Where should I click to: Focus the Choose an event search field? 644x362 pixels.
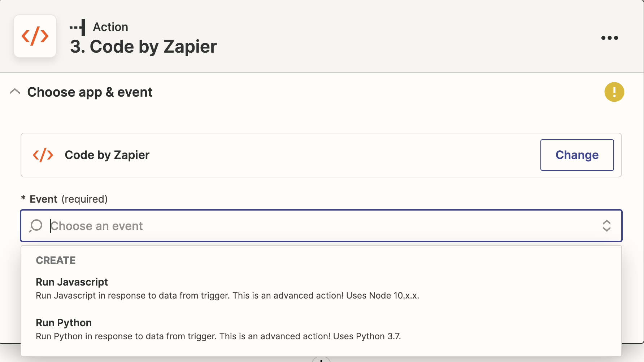click(321, 226)
